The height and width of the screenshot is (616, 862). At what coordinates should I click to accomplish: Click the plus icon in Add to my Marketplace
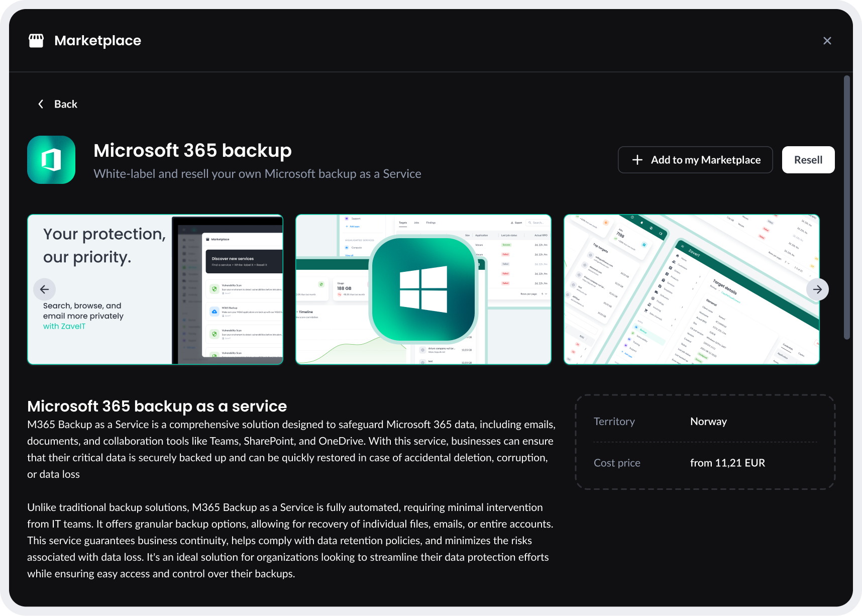637,160
